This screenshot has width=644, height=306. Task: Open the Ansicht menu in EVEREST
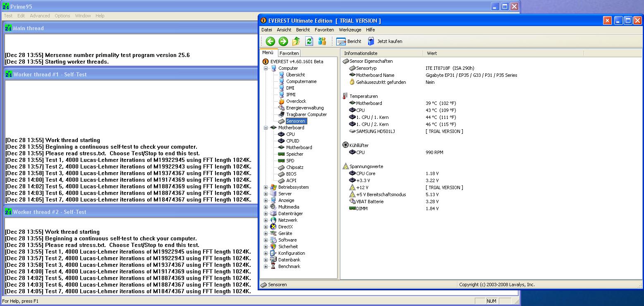click(284, 30)
